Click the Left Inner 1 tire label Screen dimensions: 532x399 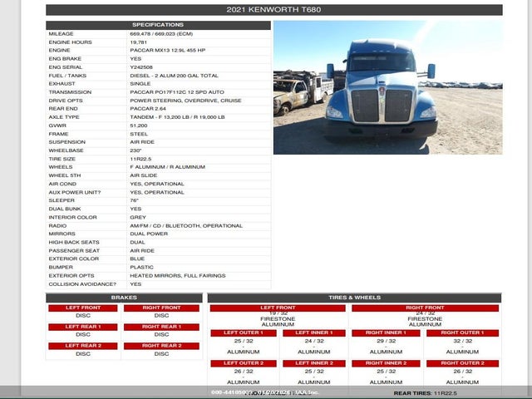(314, 333)
